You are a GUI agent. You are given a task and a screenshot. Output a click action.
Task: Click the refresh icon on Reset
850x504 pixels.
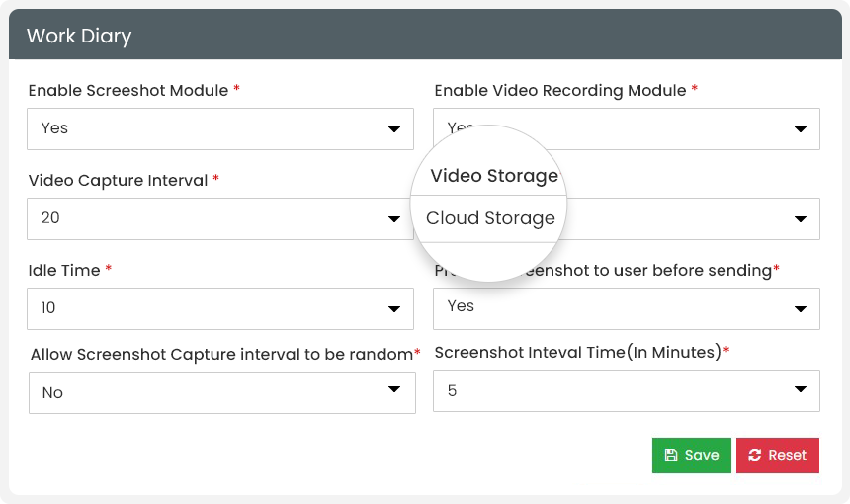[755, 456]
